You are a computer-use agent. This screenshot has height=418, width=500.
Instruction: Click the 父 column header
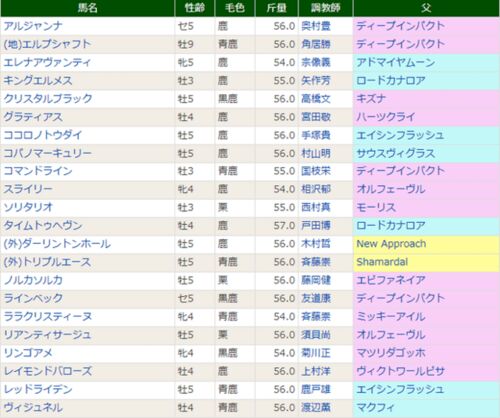(x=426, y=8)
